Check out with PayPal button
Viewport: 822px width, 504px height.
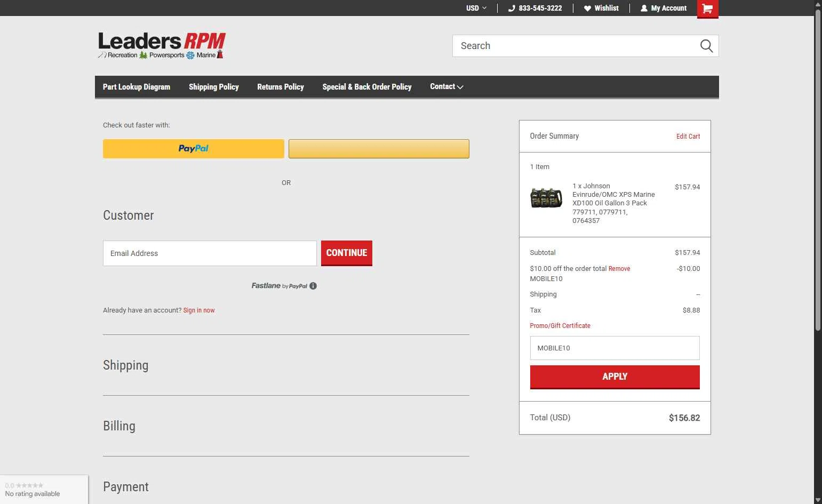[x=194, y=149]
